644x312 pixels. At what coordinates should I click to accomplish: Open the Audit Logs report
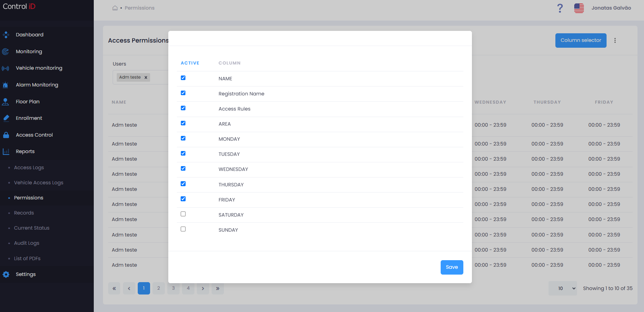[26, 243]
